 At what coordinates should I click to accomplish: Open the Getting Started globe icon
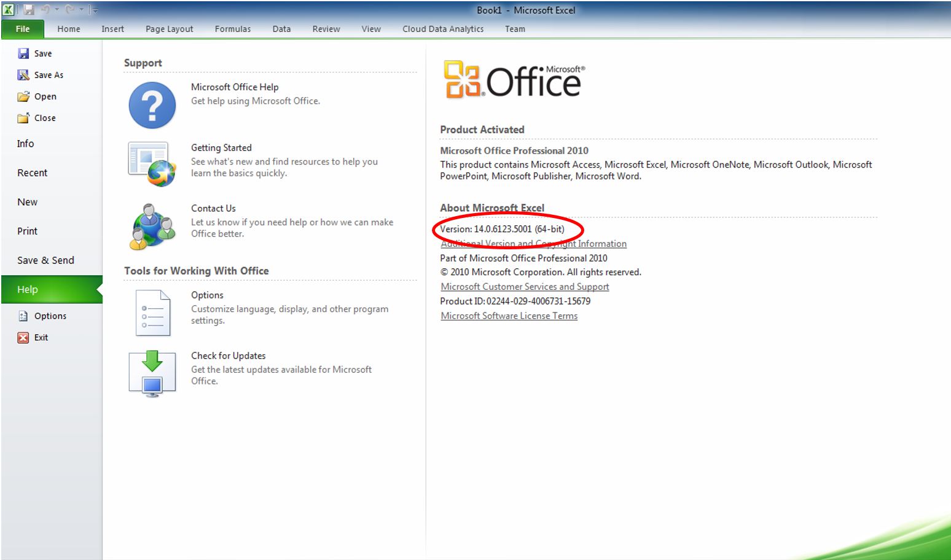(x=152, y=164)
